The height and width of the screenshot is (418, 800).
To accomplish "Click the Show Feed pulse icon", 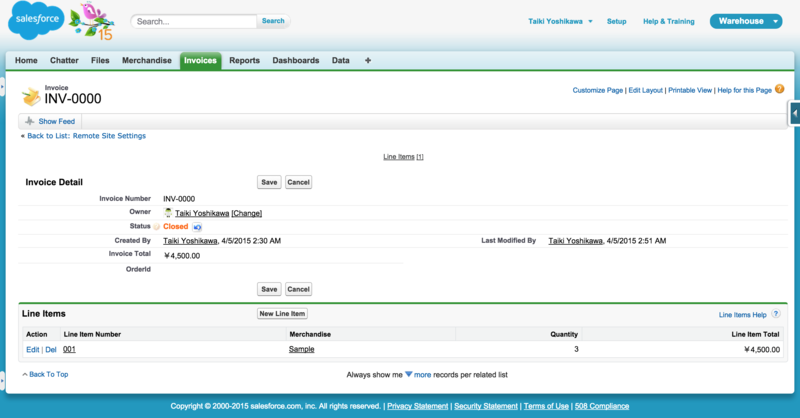I will [x=30, y=121].
